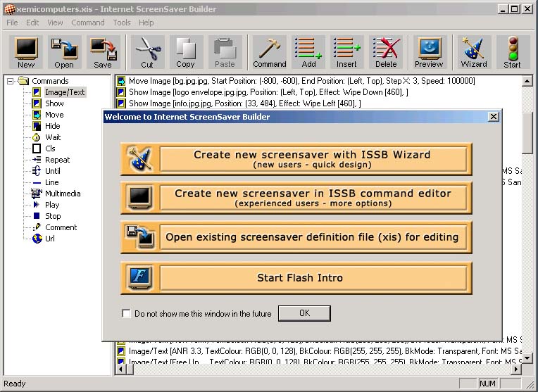
Task: Select the Cls command in tree
Action: (x=50, y=148)
